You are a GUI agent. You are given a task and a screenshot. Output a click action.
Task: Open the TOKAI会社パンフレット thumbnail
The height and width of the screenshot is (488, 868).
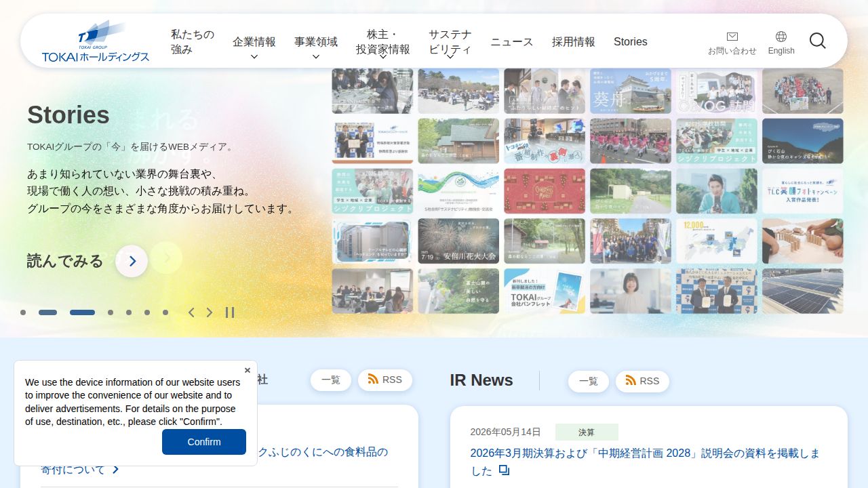pos(545,291)
